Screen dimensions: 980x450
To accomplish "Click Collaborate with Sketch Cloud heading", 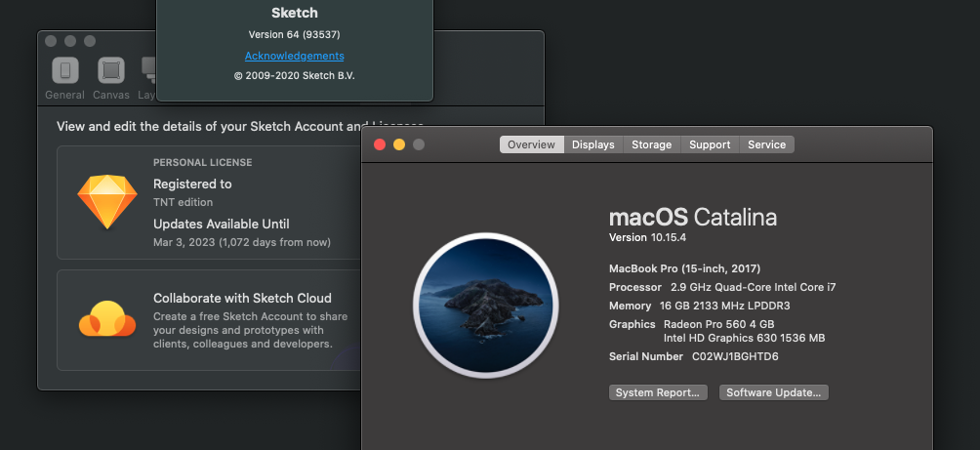I will click(x=242, y=298).
